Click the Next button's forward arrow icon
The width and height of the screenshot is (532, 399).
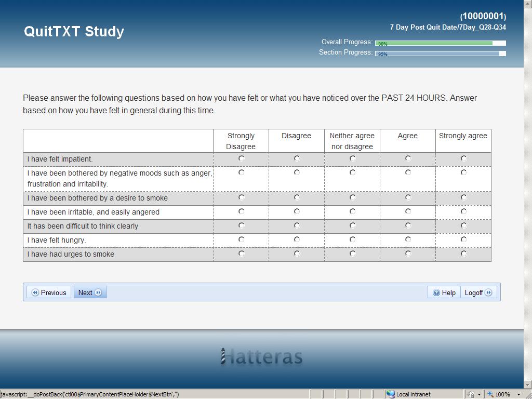98,292
